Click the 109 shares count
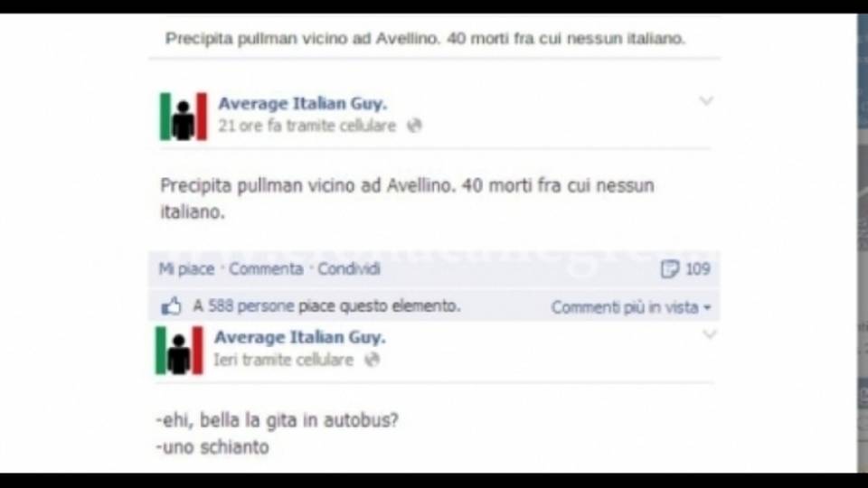Image resolution: width=868 pixels, height=488 pixels. tap(697, 269)
